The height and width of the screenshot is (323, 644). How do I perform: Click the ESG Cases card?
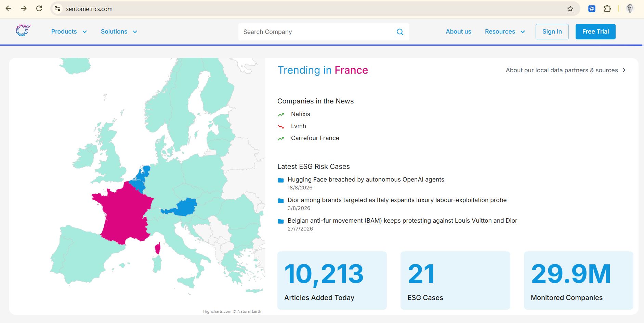[x=455, y=281]
